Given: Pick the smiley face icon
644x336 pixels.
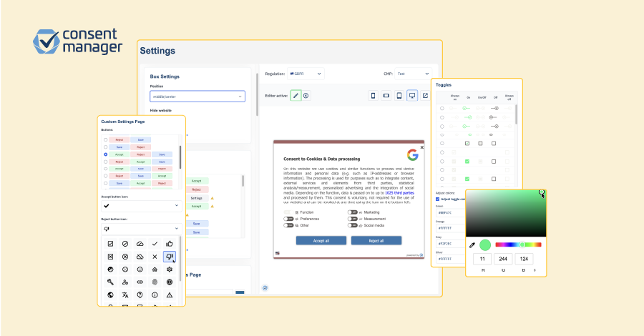Looking at the screenshot, I should 140,270.
